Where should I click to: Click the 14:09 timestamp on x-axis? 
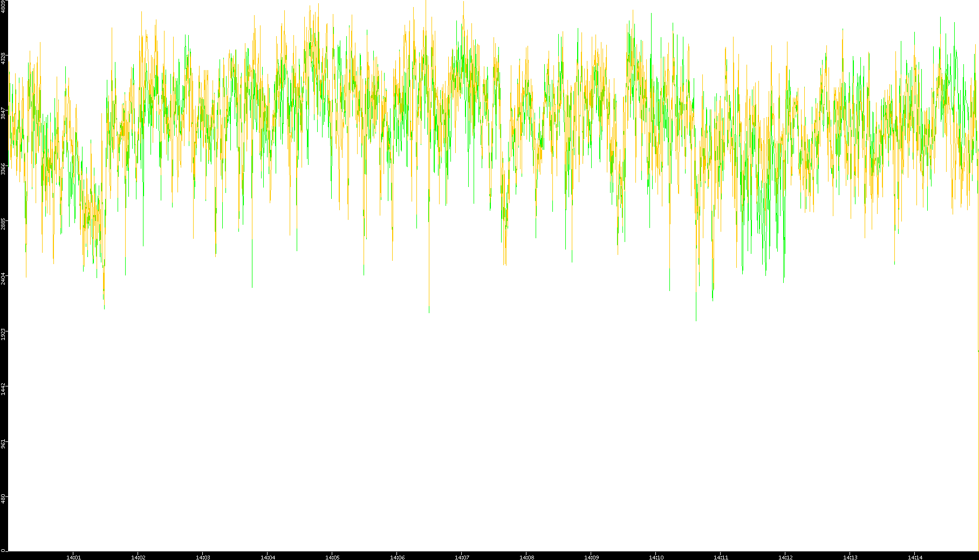[x=591, y=557]
